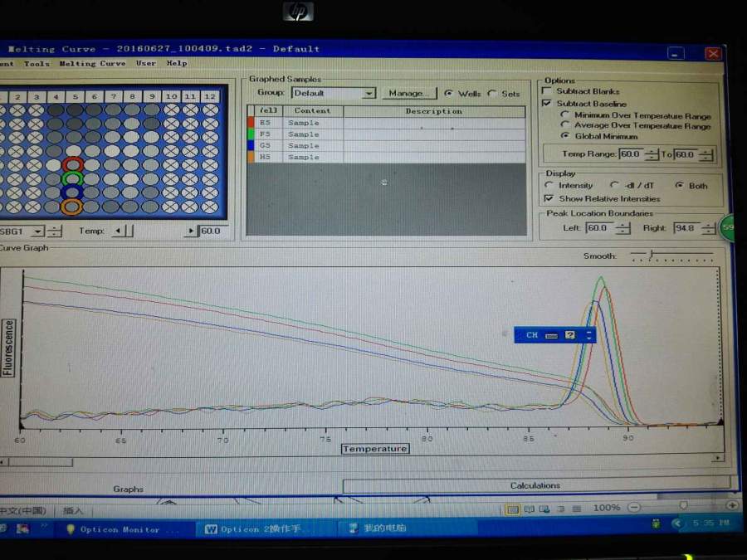Select the Wells radio button
This screenshot has width=747, height=560.
coord(448,93)
